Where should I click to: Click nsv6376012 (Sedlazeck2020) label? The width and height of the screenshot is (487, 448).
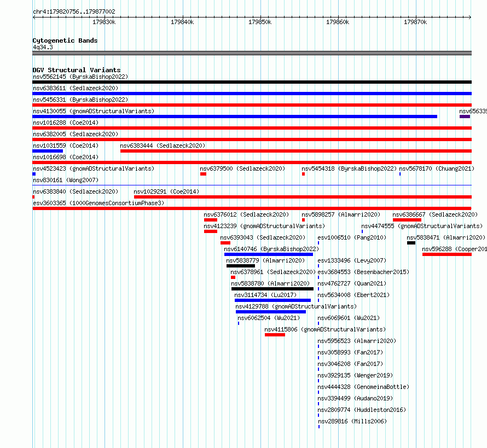(246, 214)
